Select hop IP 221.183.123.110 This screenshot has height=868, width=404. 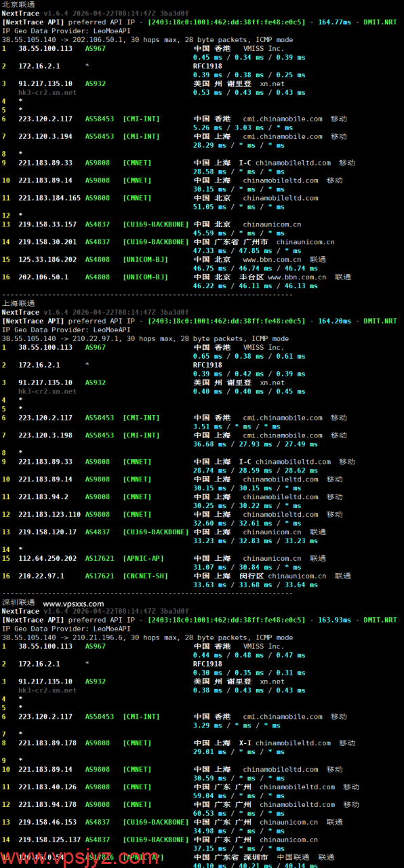[x=49, y=515]
